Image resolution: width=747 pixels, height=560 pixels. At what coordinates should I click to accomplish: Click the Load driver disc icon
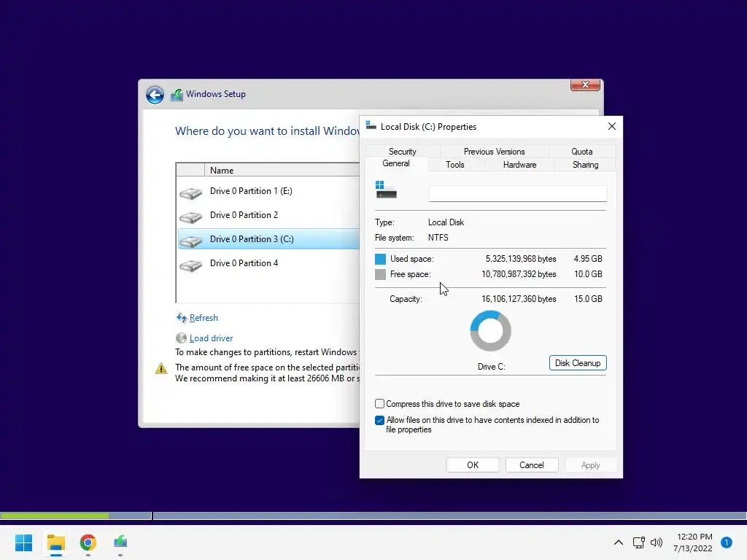point(181,338)
